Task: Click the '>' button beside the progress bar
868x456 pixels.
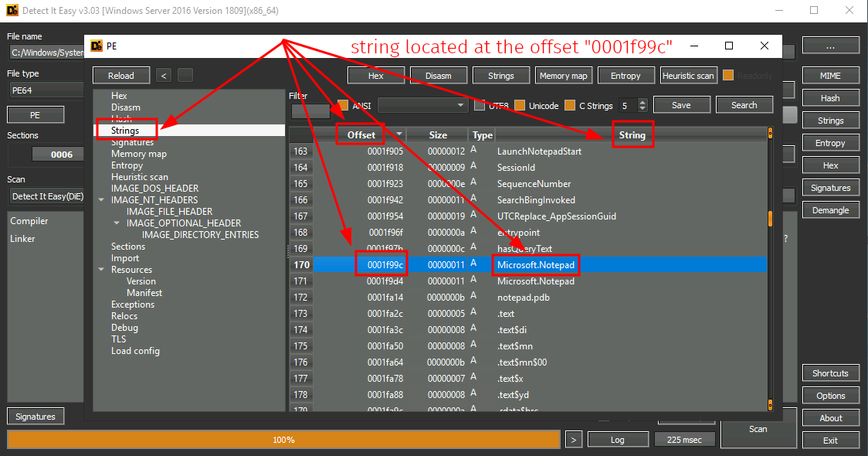Action: pos(573,440)
